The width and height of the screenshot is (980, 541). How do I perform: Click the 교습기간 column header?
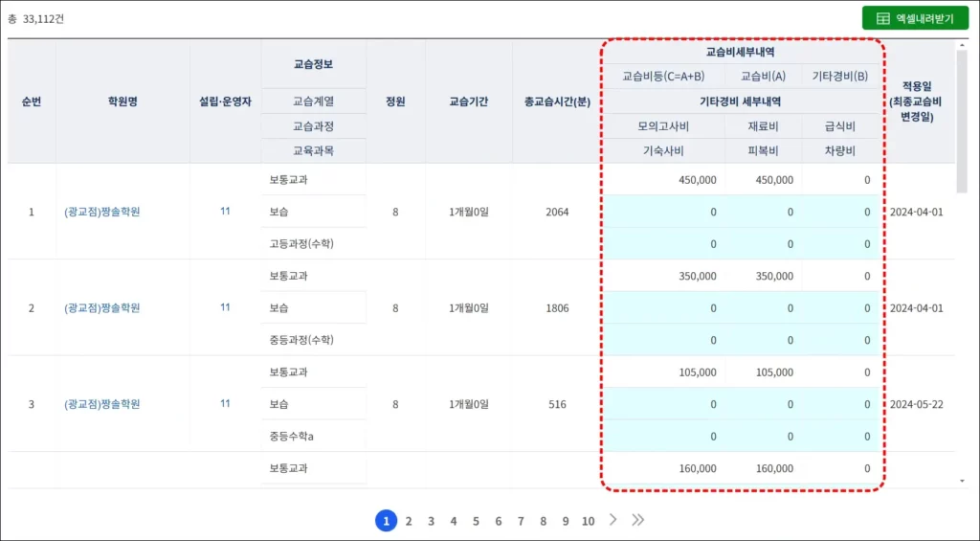(468, 101)
